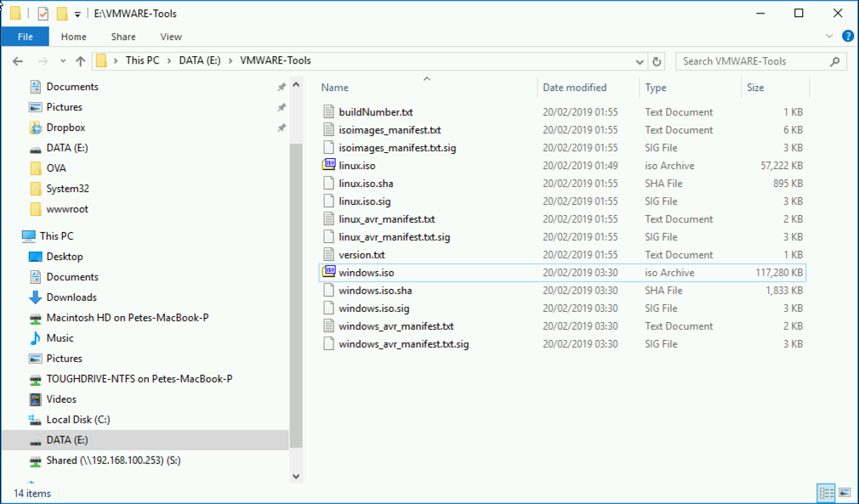This screenshot has width=859, height=504.
Task: Open the wwwroot folder in the navigation pane
Action: pyautogui.click(x=67, y=209)
